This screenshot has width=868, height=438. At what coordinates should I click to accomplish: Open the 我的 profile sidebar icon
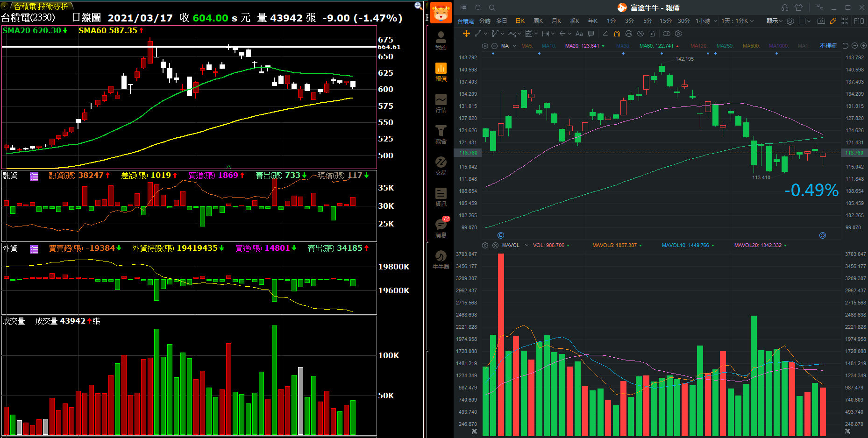tap(441, 40)
